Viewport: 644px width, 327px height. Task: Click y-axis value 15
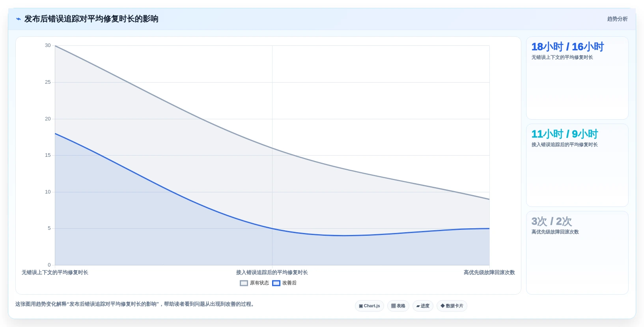pyautogui.click(x=48, y=155)
